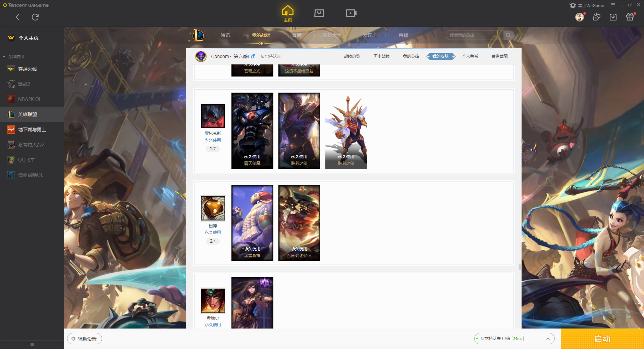Viewport: 644px width, 349px height.
Task: Click the 搜索我的英雄 search field
Action: 475,35
